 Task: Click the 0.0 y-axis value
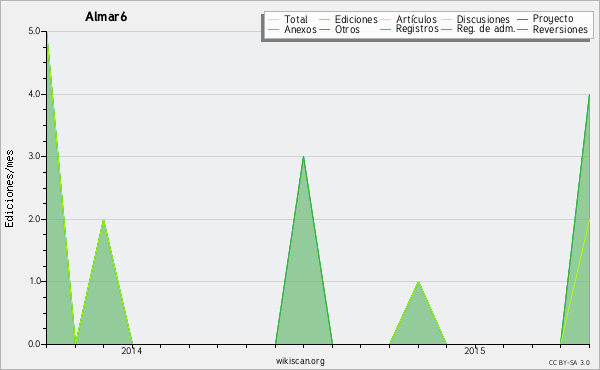34,344
